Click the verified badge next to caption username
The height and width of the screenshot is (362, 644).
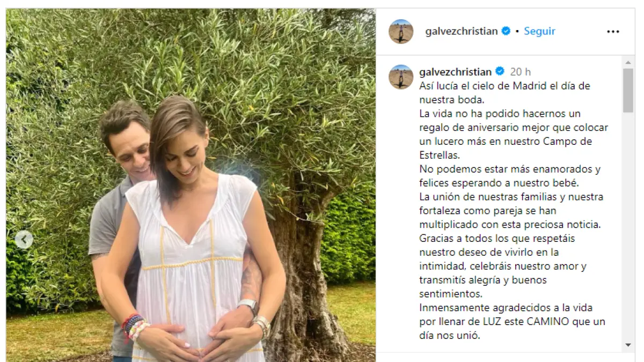click(x=500, y=72)
